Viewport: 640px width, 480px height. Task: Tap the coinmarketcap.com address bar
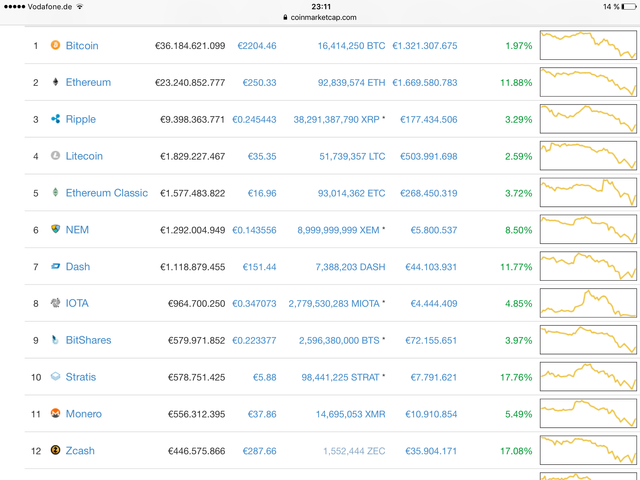(320, 17)
